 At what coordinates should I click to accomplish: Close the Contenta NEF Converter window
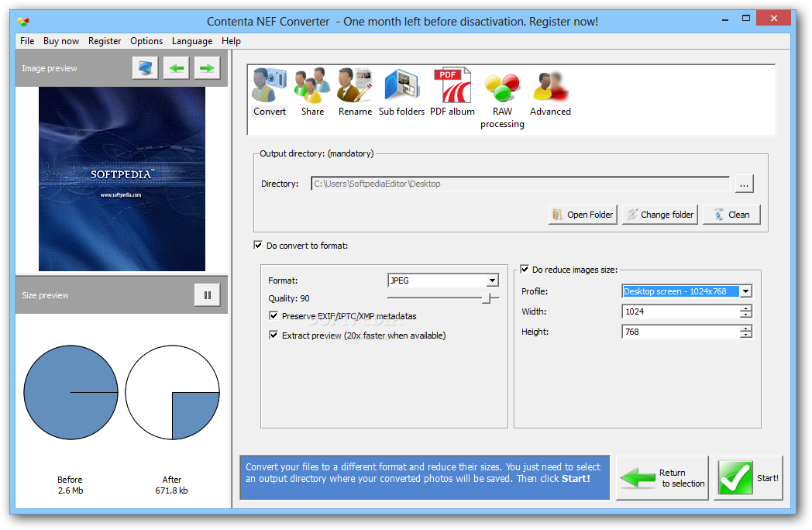[x=774, y=18]
